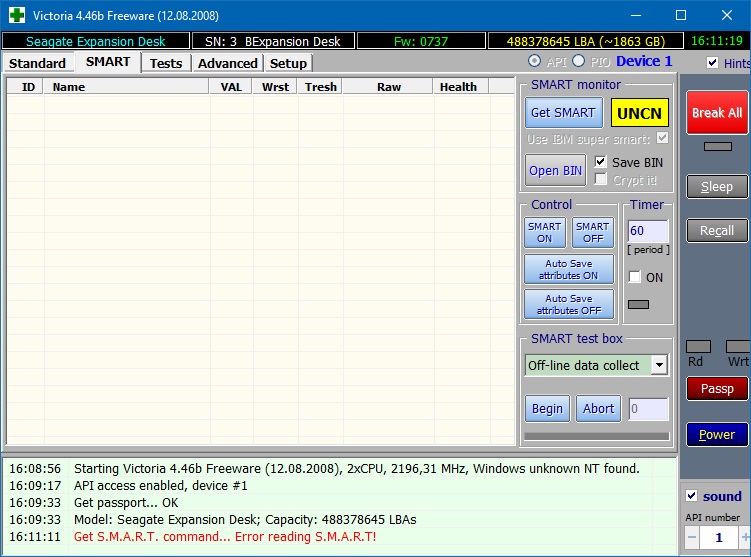Viewport: 751px width, 557px height.
Task: Click the Timer period input field
Action: (648, 231)
